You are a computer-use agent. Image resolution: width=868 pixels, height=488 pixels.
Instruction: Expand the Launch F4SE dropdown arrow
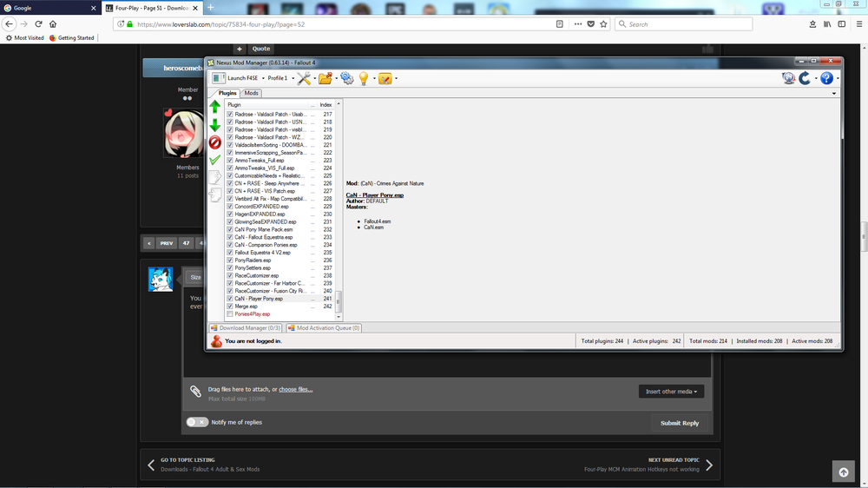(263, 79)
